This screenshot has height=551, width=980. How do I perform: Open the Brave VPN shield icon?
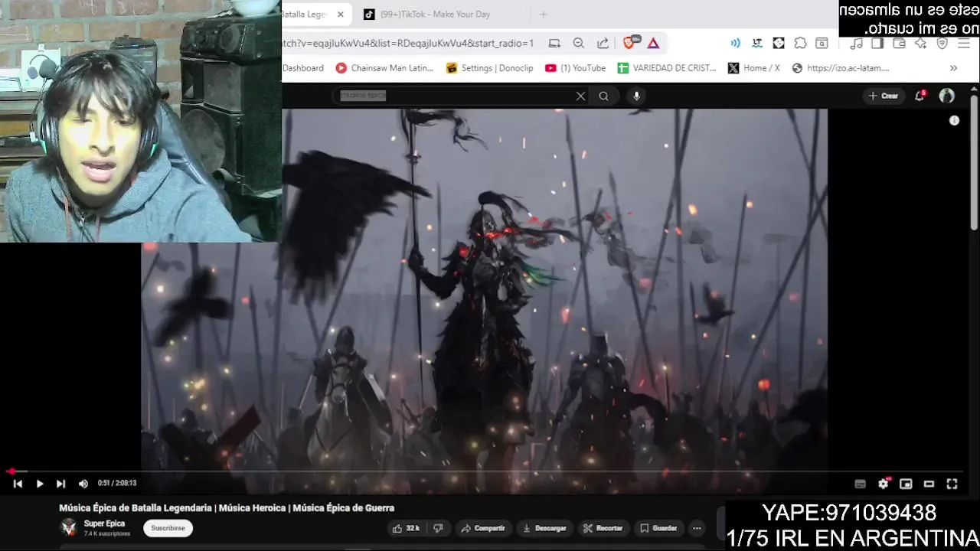point(942,44)
